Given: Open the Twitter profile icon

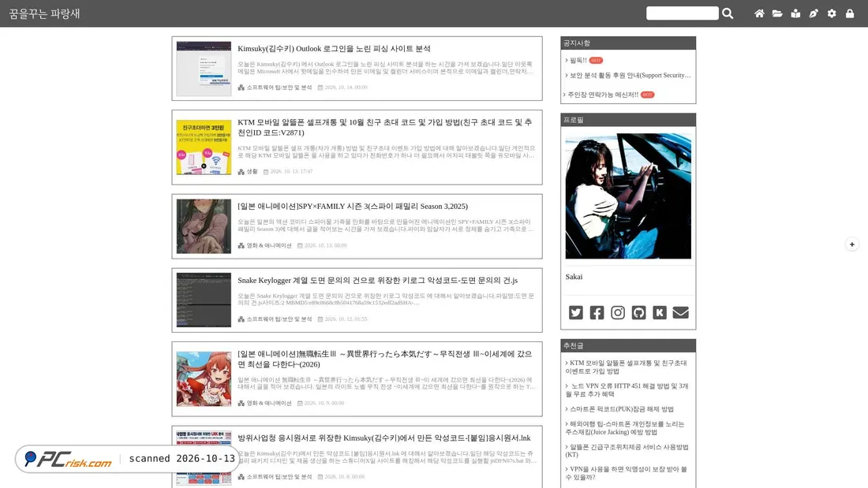Looking at the screenshot, I should click(x=576, y=313).
